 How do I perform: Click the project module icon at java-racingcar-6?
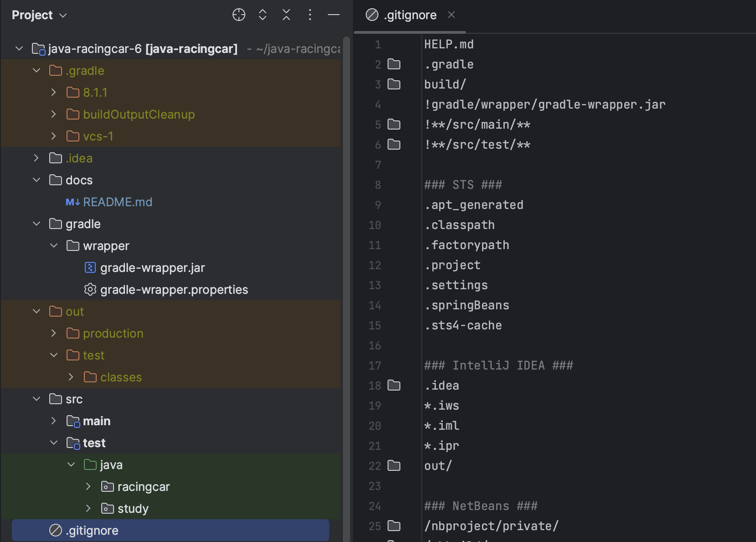pyautogui.click(x=38, y=49)
